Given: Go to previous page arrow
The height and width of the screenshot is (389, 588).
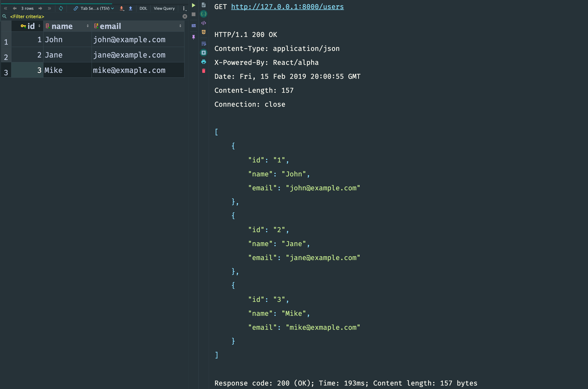Looking at the screenshot, I should (x=15, y=8).
